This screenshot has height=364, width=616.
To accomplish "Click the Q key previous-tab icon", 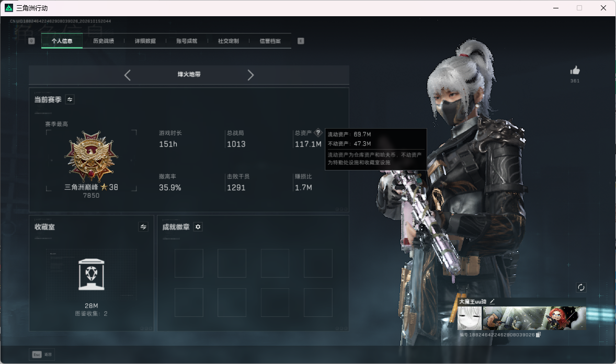I will [x=31, y=41].
